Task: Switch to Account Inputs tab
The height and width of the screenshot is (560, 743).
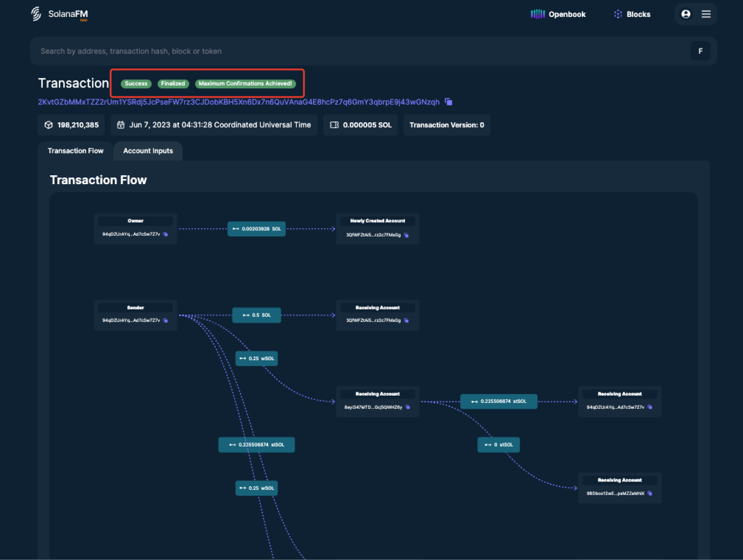Action: [148, 151]
